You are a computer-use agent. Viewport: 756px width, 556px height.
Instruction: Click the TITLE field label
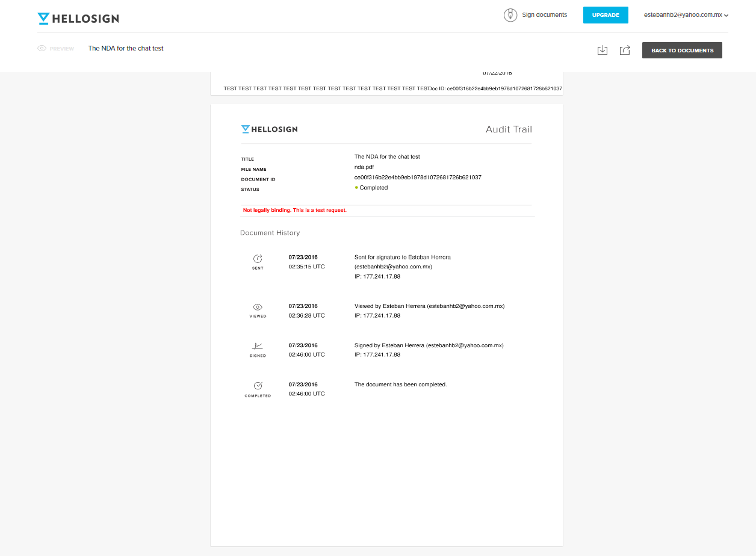click(x=247, y=159)
